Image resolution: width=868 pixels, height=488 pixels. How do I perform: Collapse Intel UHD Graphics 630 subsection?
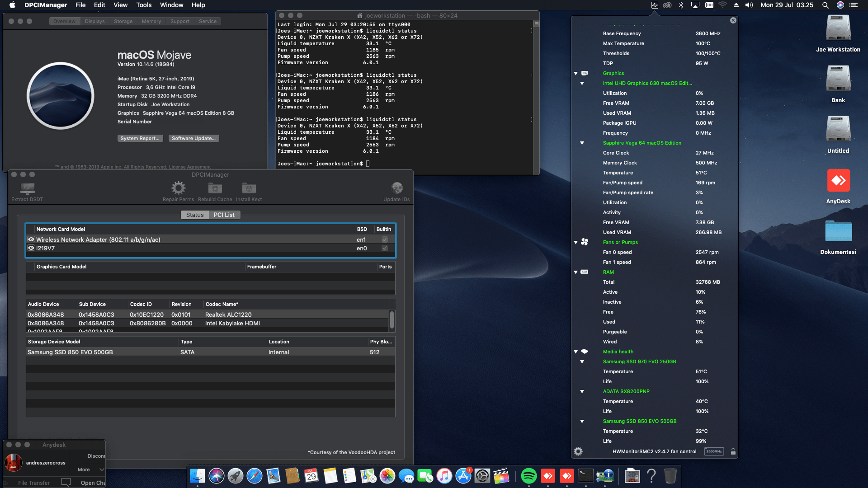pos(582,83)
